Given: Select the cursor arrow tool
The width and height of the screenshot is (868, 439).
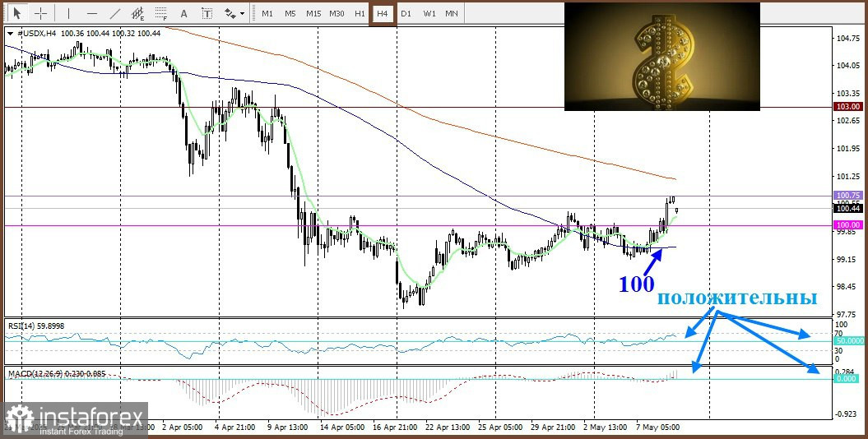Looking at the screenshot, I should (18, 13).
